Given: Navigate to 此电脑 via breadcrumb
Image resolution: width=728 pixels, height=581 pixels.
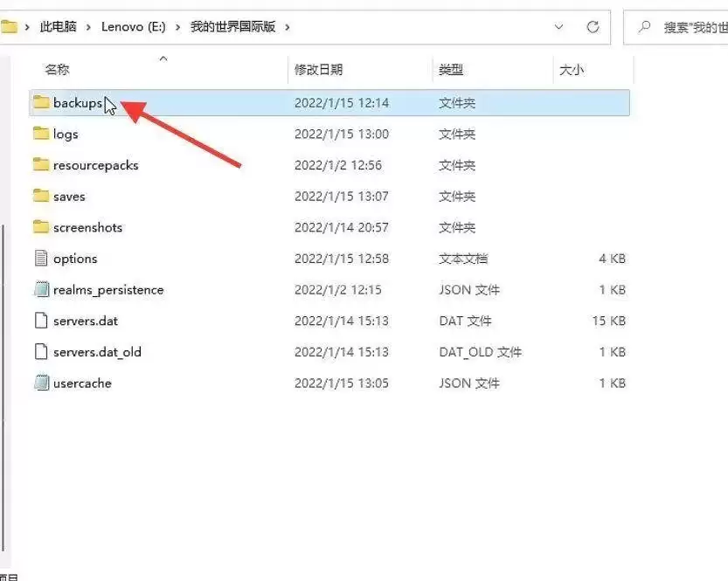Looking at the screenshot, I should pyautogui.click(x=58, y=27).
